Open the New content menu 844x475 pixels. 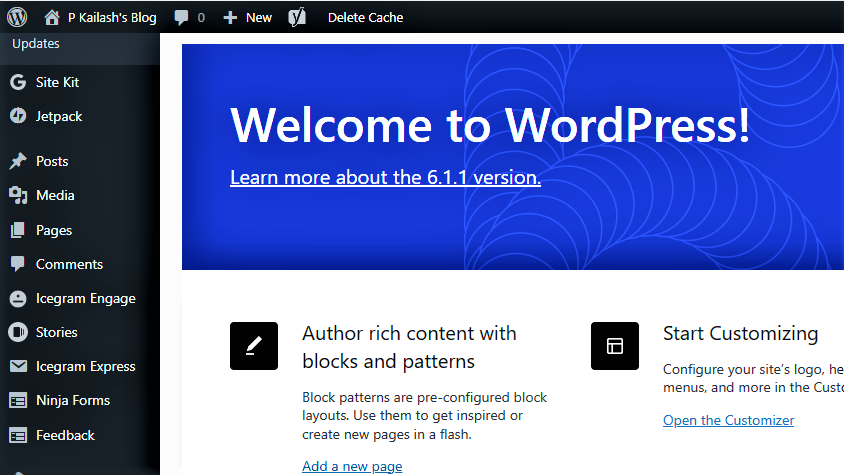(x=258, y=18)
